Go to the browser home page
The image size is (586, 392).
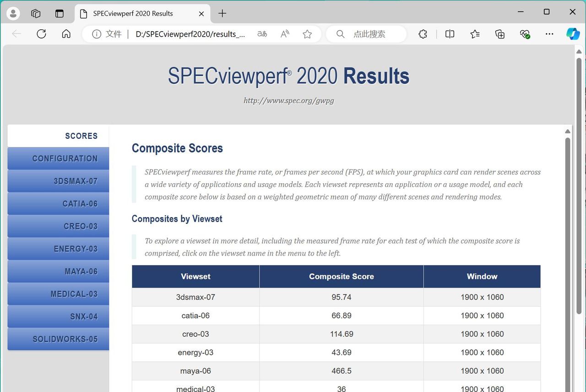[66, 34]
